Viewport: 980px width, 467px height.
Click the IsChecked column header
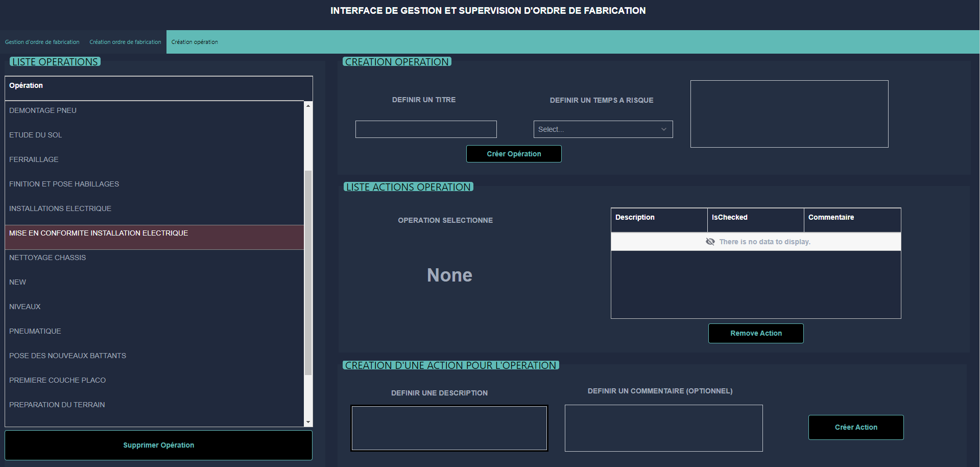[x=729, y=217]
